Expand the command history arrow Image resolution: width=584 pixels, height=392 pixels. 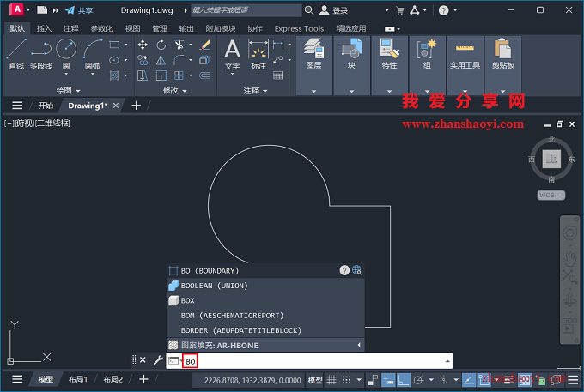(x=447, y=361)
